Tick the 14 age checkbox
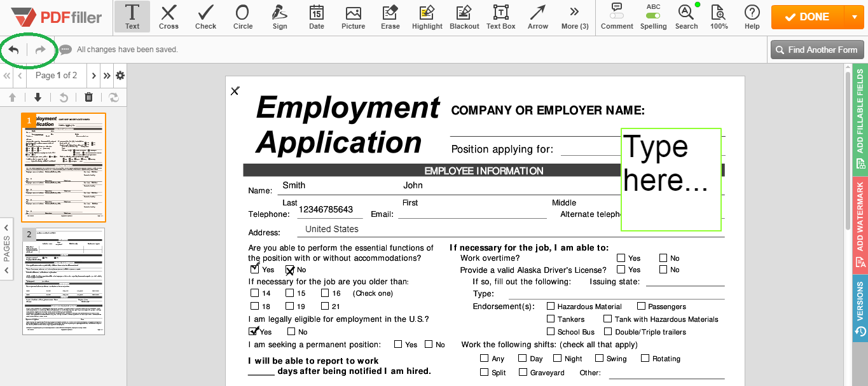The image size is (868, 386). 255,293
